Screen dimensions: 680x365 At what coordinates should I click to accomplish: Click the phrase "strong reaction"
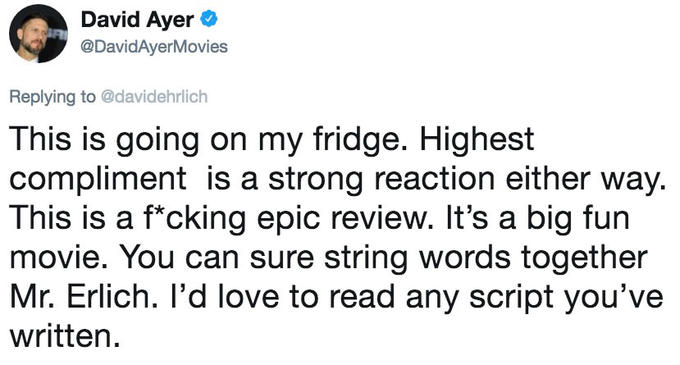tap(381, 179)
